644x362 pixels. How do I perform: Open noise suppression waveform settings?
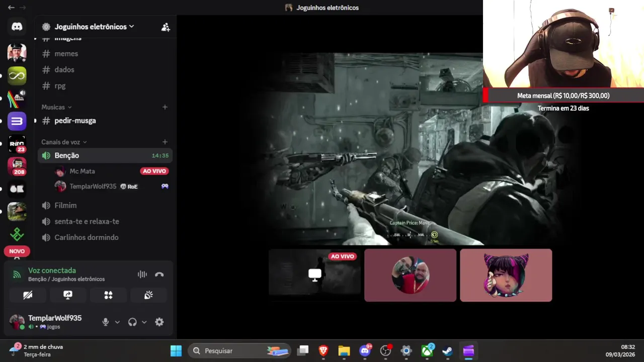pyautogui.click(x=142, y=275)
